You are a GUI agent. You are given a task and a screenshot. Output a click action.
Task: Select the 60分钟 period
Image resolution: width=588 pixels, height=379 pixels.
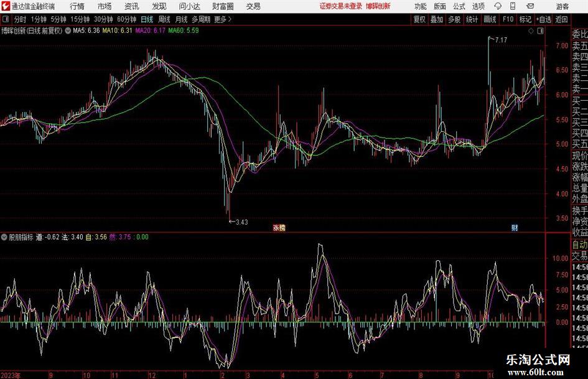pyautogui.click(x=127, y=19)
